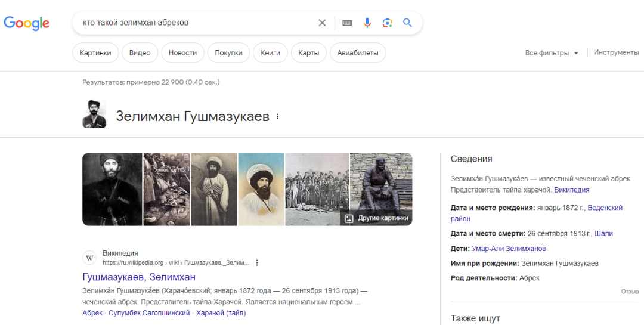Start voice search with microphone icon
The width and height of the screenshot is (644, 325).
pyautogui.click(x=367, y=23)
